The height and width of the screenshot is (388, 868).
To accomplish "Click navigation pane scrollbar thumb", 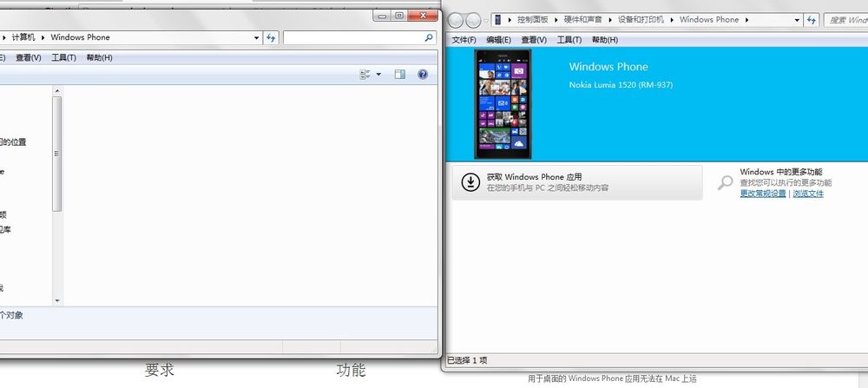I will click(x=57, y=154).
